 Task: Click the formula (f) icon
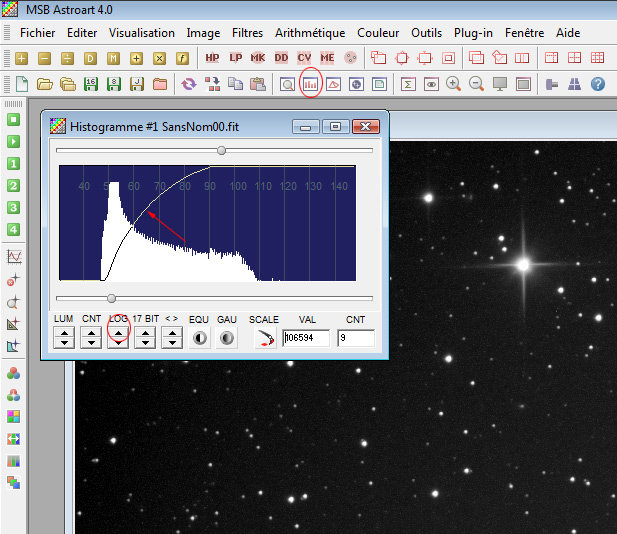(182, 59)
